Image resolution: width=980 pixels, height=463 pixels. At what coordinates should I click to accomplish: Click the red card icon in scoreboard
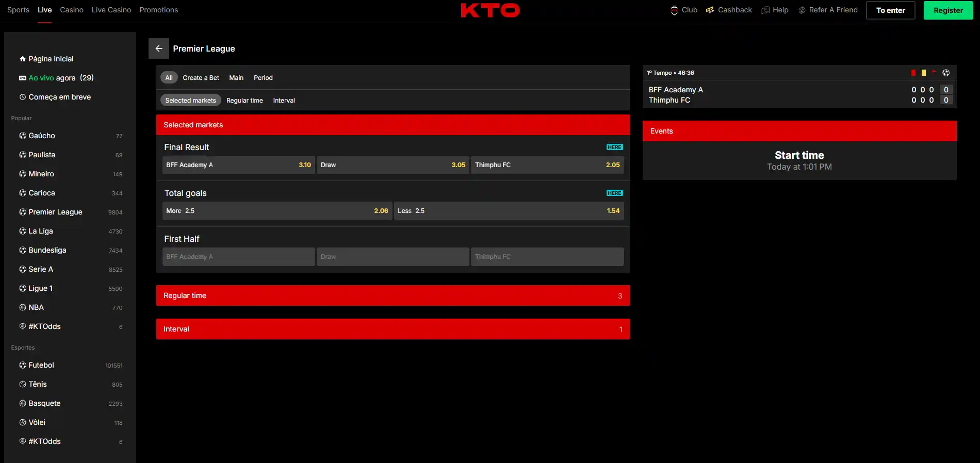913,73
